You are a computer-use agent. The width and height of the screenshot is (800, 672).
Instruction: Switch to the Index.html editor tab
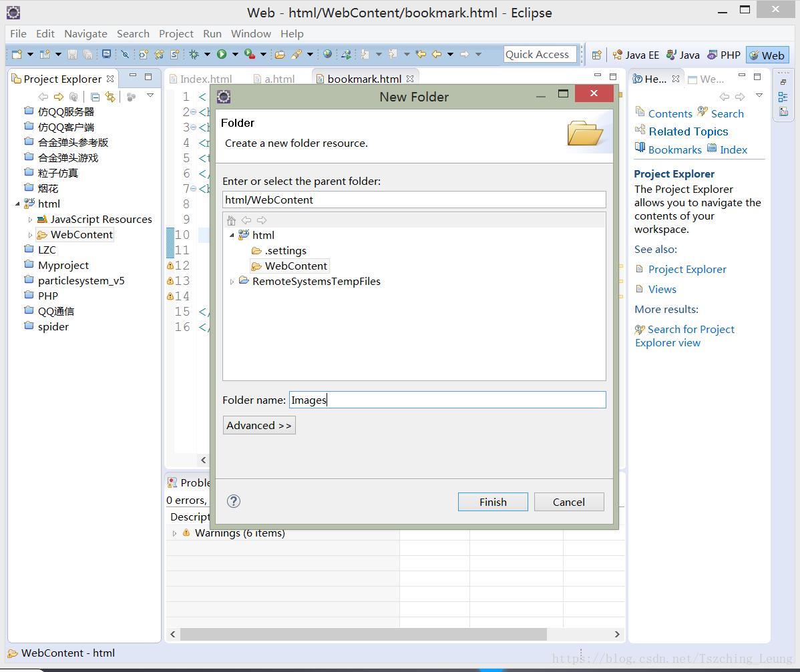pos(200,79)
